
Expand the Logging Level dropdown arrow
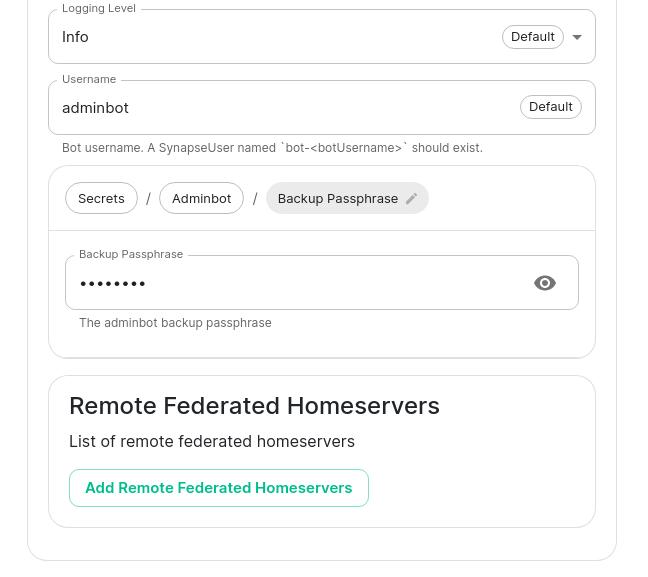coord(577,37)
